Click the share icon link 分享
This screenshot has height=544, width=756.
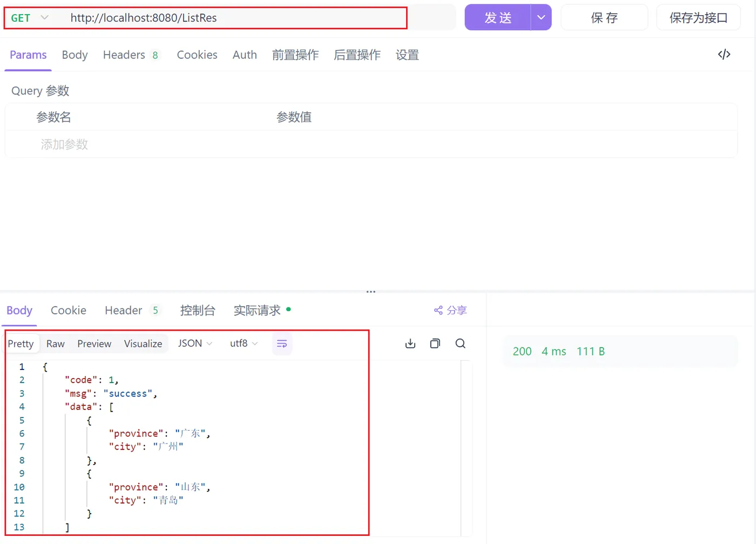coord(450,310)
